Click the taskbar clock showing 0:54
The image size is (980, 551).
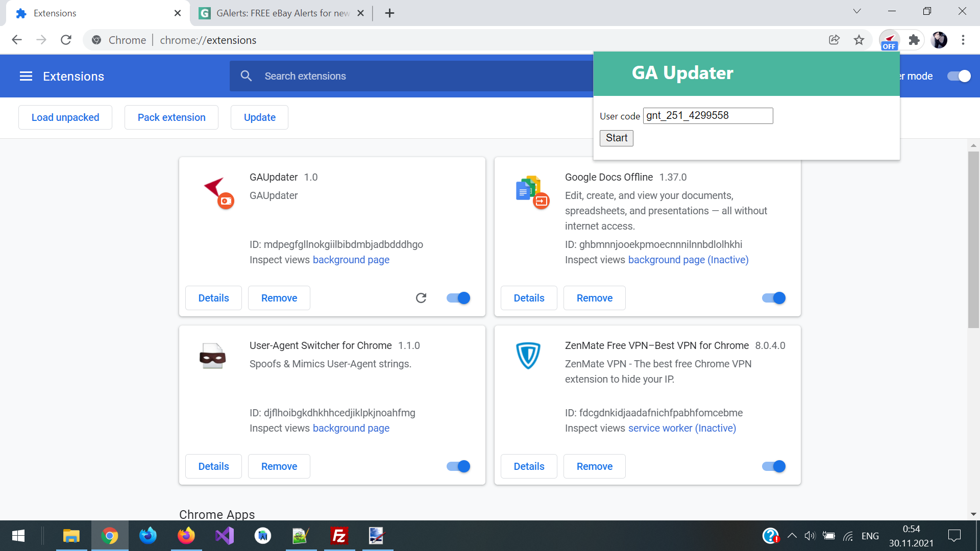click(911, 536)
